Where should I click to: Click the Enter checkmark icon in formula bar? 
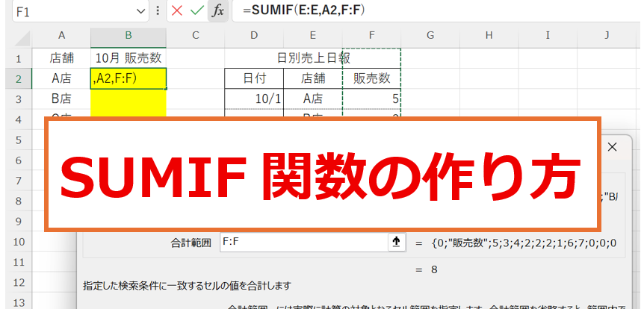click(197, 11)
